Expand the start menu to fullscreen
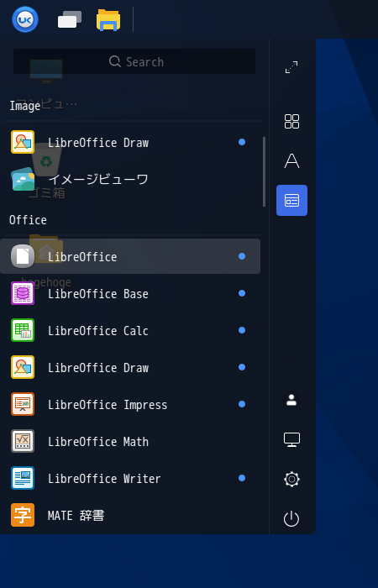 point(291,67)
